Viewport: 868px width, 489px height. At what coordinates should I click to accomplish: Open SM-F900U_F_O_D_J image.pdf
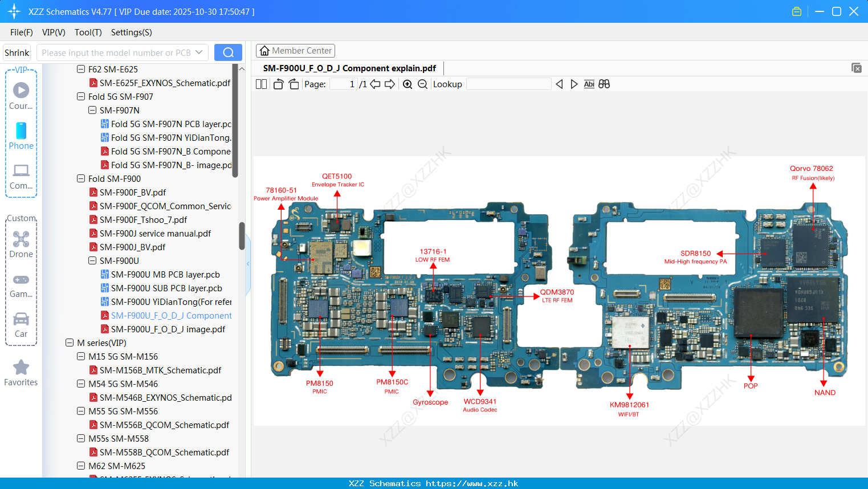(x=163, y=329)
